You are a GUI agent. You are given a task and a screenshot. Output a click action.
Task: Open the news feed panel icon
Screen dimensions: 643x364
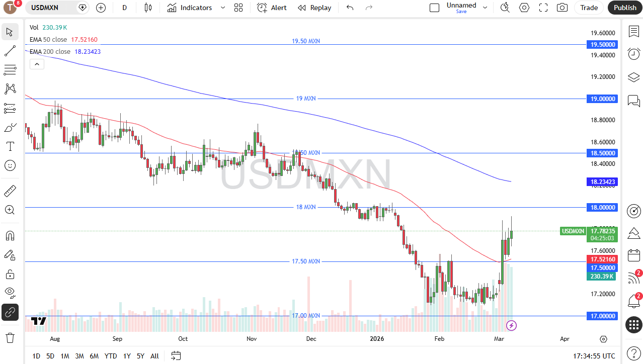pos(633,278)
